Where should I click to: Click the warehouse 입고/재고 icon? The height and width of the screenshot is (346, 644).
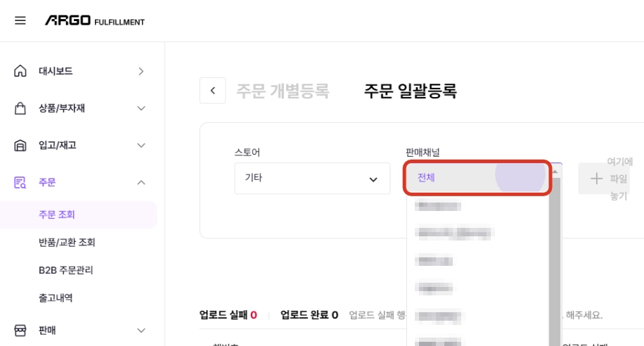pos(20,146)
